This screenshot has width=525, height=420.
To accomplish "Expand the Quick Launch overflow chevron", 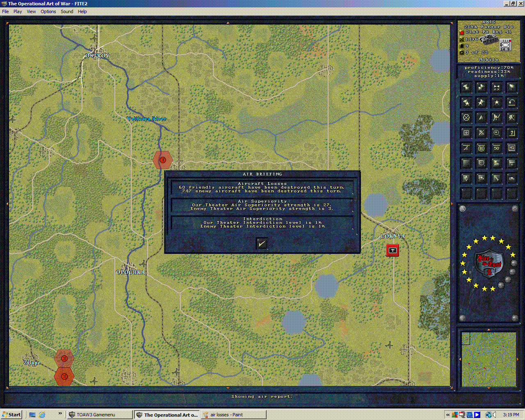I will [60, 414].
